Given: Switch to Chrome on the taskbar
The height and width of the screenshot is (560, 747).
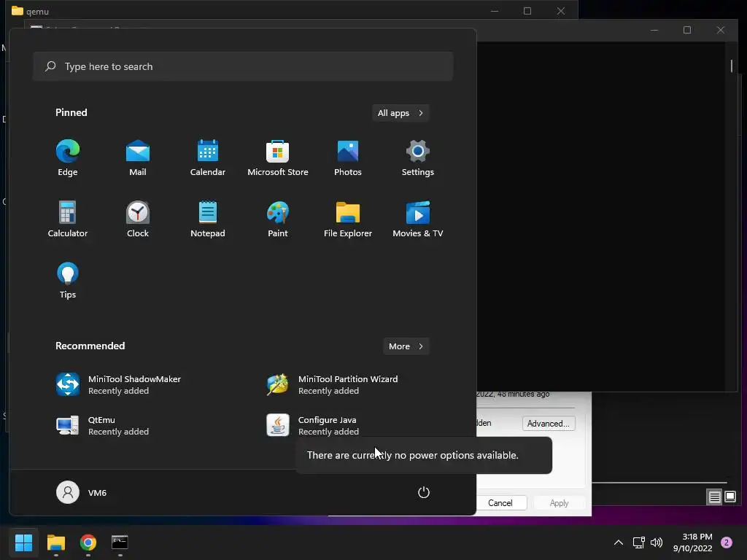Looking at the screenshot, I should 88,542.
